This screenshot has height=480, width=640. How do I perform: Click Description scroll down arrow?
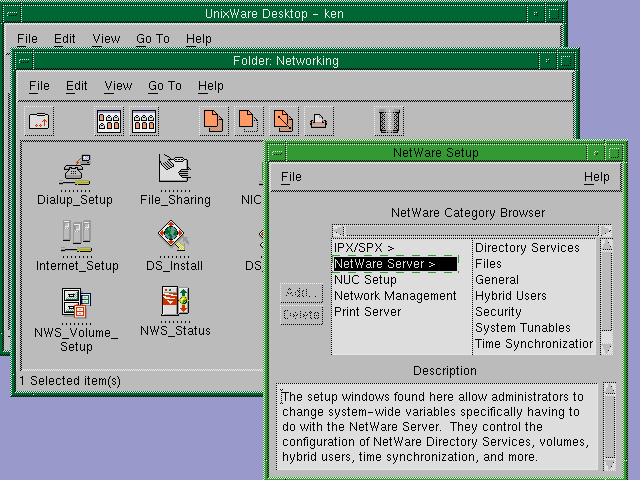tap(610, 464)
